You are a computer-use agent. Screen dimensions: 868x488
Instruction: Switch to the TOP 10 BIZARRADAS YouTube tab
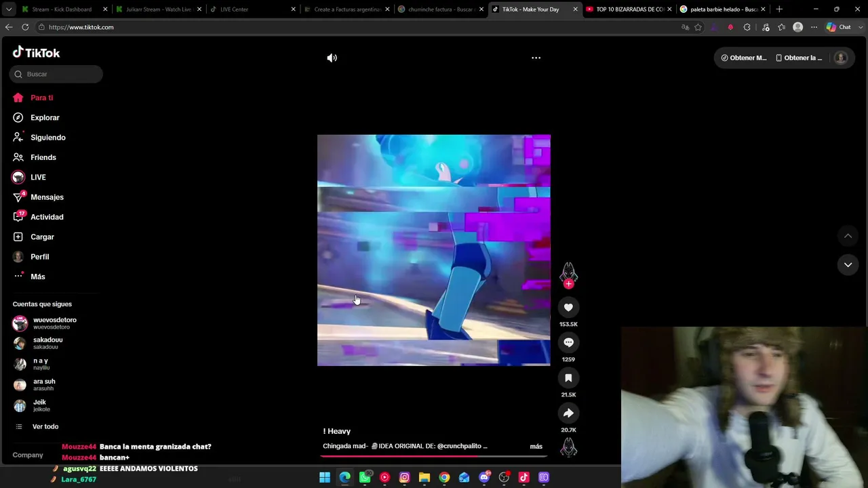629,9
